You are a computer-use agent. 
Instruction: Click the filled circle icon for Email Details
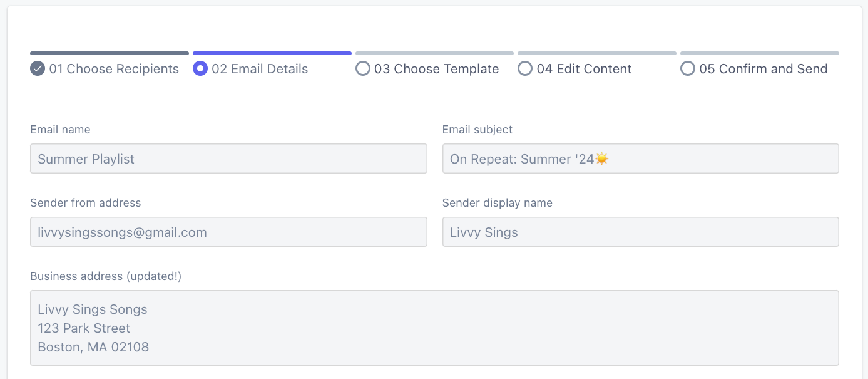tap(200, 69)
